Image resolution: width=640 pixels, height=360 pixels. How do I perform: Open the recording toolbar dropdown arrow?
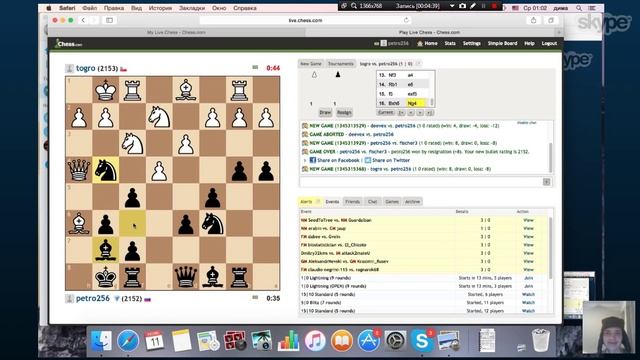[x=452, y=6]
